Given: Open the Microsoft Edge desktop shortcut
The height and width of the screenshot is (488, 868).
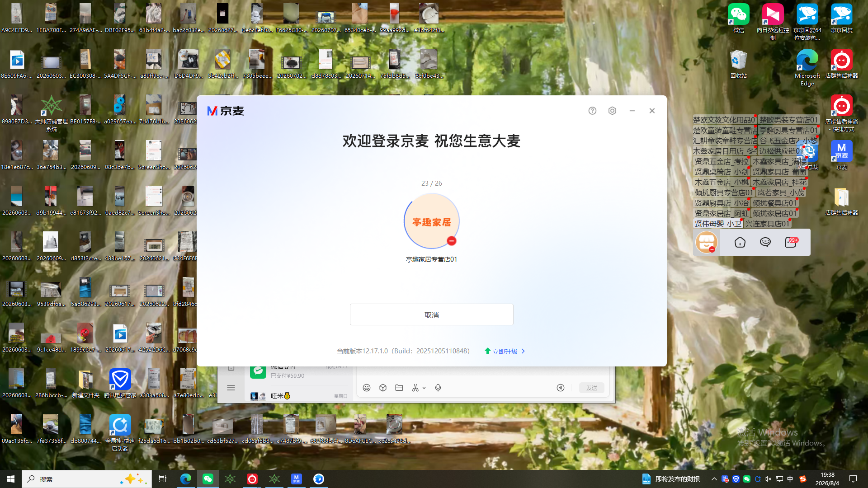Looking at the screenshot, I should coord(807,68).
